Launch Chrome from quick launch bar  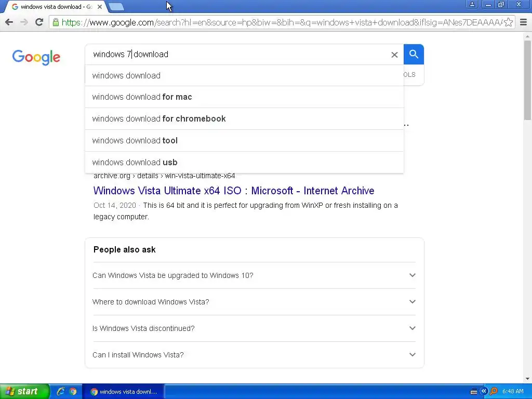pyautogui.click(x=73, y=392)
